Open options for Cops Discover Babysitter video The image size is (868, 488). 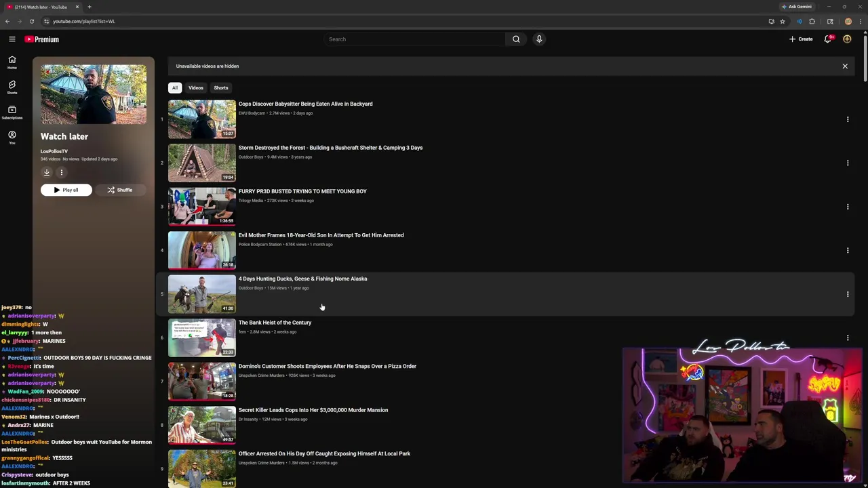click(848, 119)
